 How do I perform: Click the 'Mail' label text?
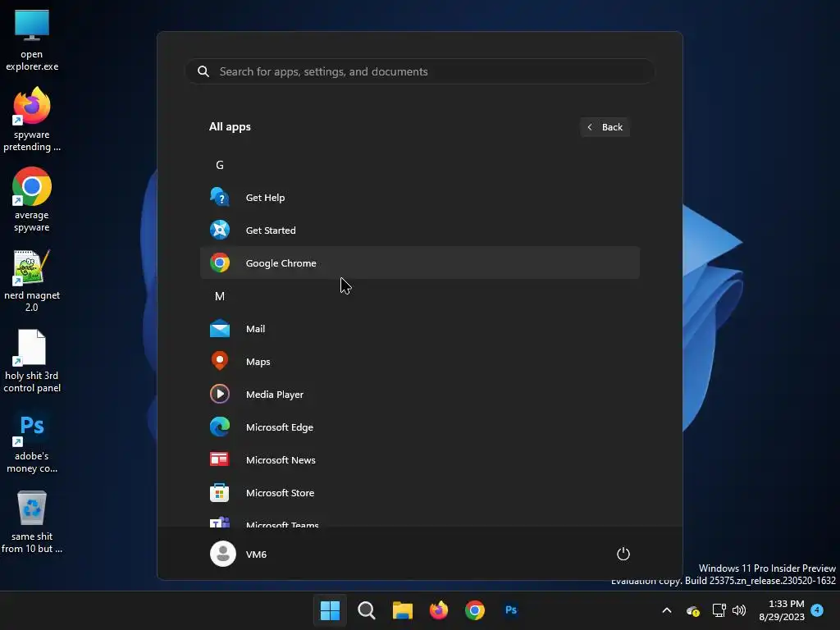pos(256,328)
